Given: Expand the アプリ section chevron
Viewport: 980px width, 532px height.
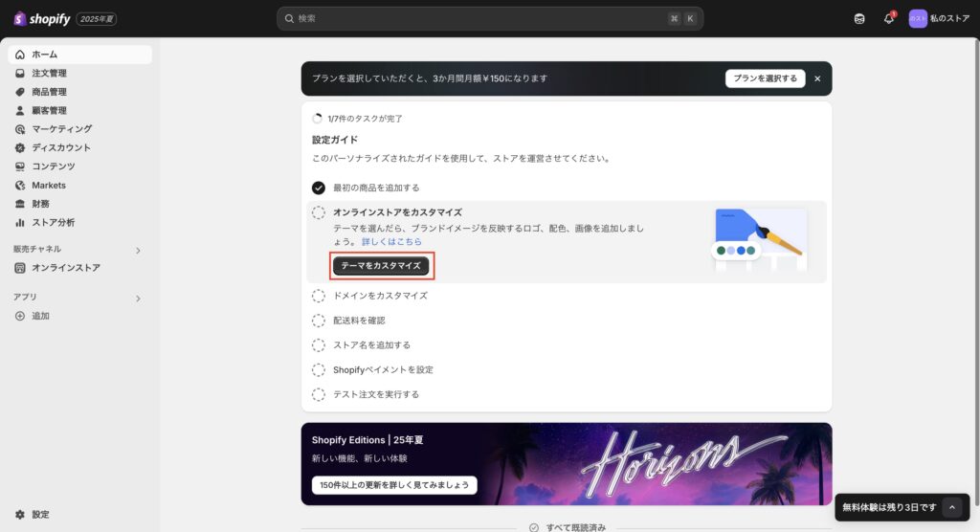Looking at the screenshot, I should 138,298.
